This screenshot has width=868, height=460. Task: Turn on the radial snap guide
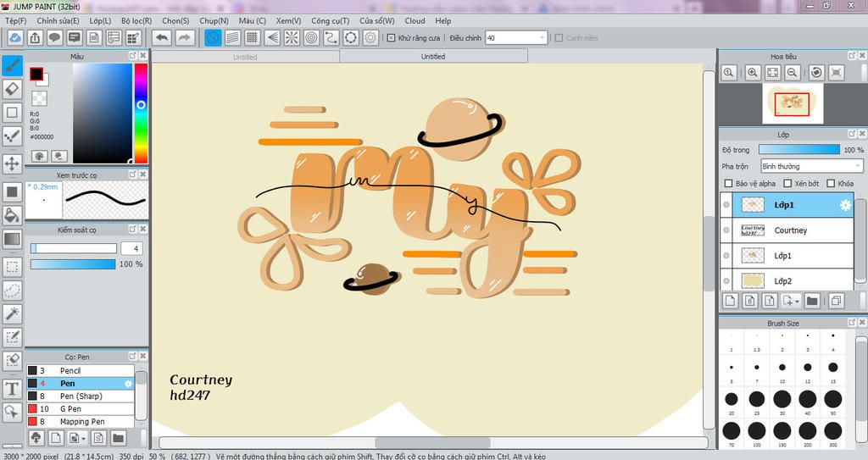[292, 37]
